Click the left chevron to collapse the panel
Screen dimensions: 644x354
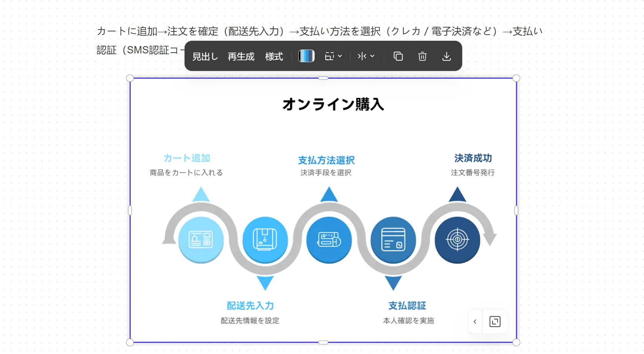[475, 321]
